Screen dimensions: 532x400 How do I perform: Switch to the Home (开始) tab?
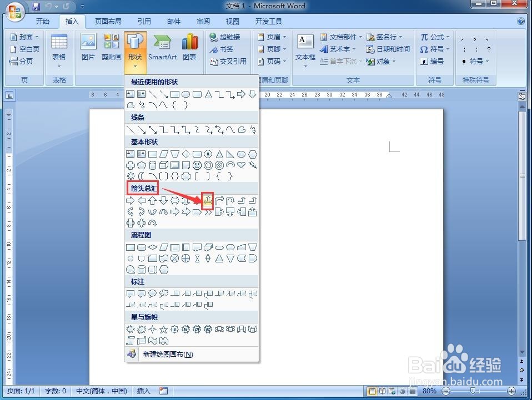43,21
